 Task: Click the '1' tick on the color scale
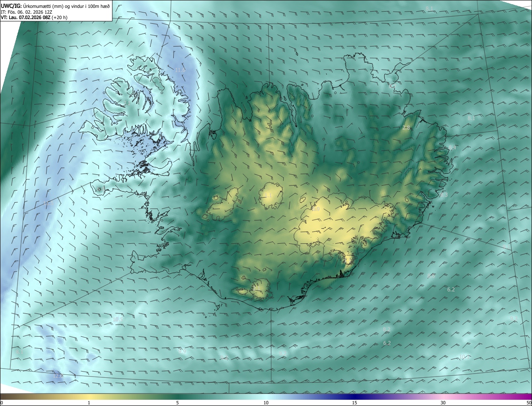[x=89, y=403]
